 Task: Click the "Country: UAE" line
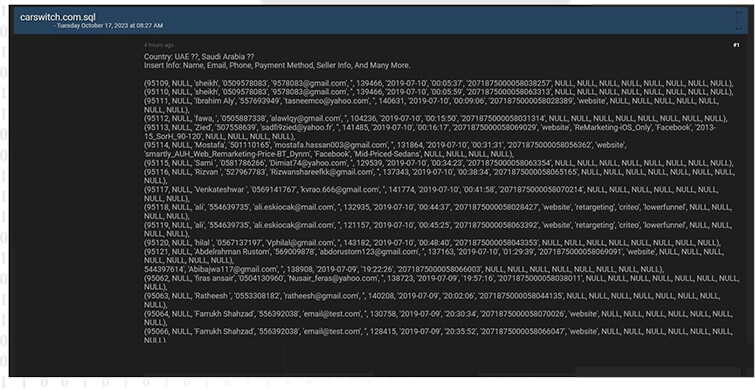[199, 57]
